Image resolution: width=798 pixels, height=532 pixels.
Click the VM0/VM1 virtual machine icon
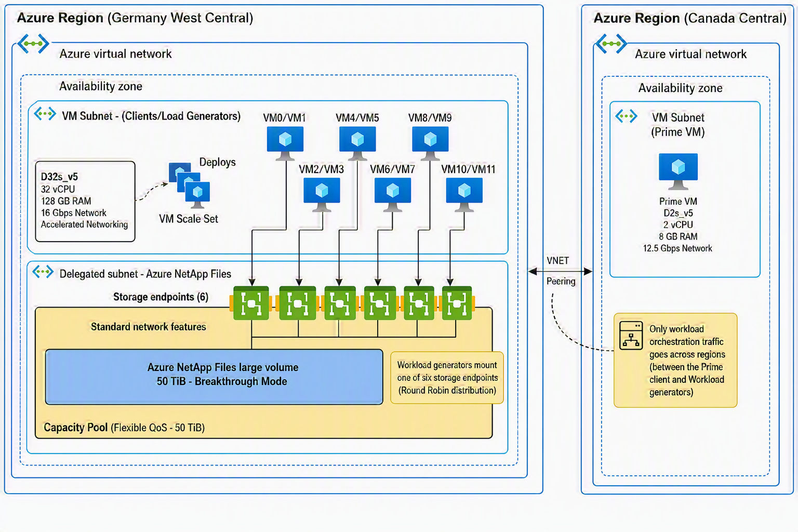(285, 143)
